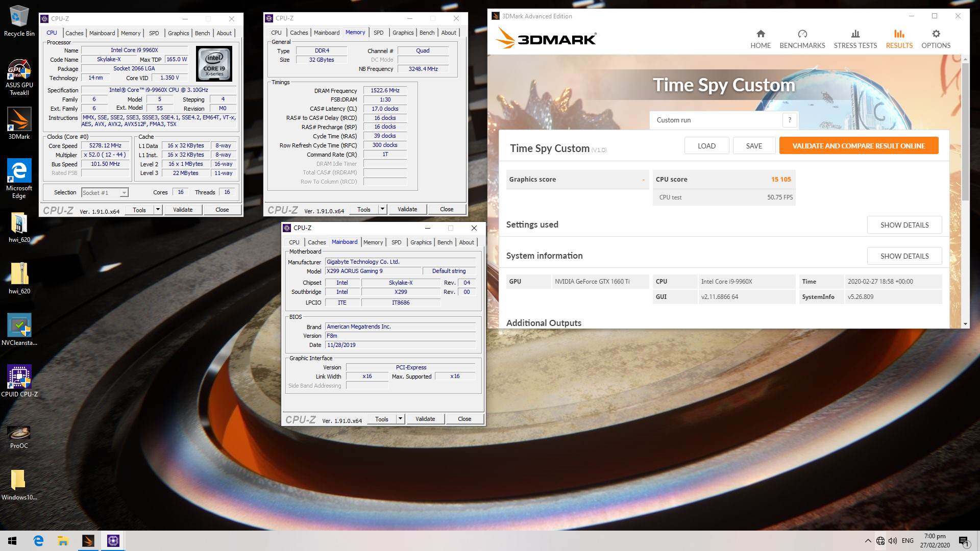Open Microsoft Edge desktop shortcut
980x551 pixels.
19,178
